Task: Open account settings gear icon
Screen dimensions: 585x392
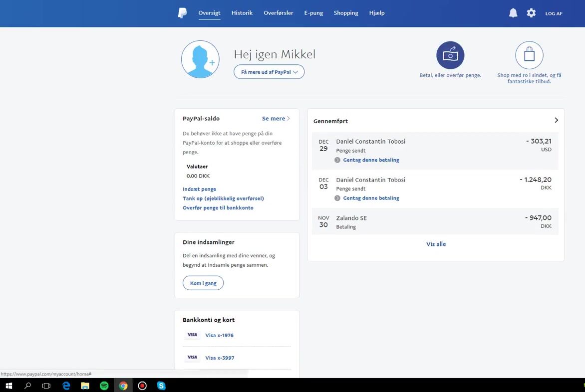Action: tap(531, 13)
